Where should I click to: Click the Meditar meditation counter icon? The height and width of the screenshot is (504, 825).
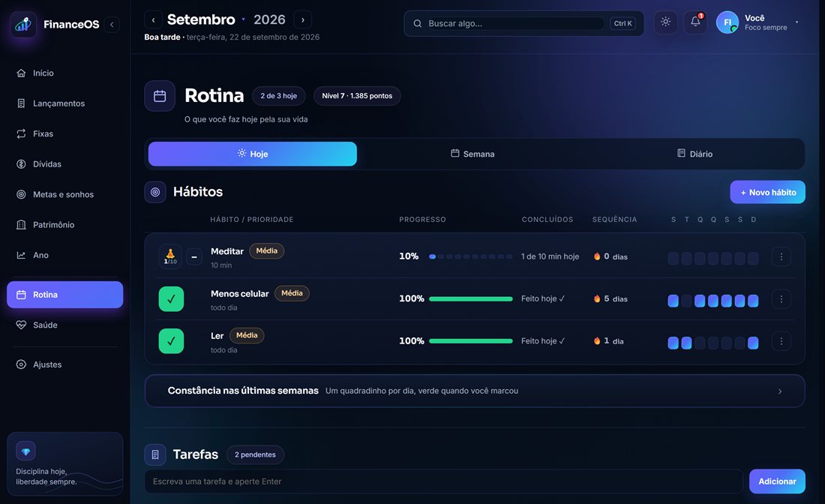pyautogui.click(x=170, y=256)
